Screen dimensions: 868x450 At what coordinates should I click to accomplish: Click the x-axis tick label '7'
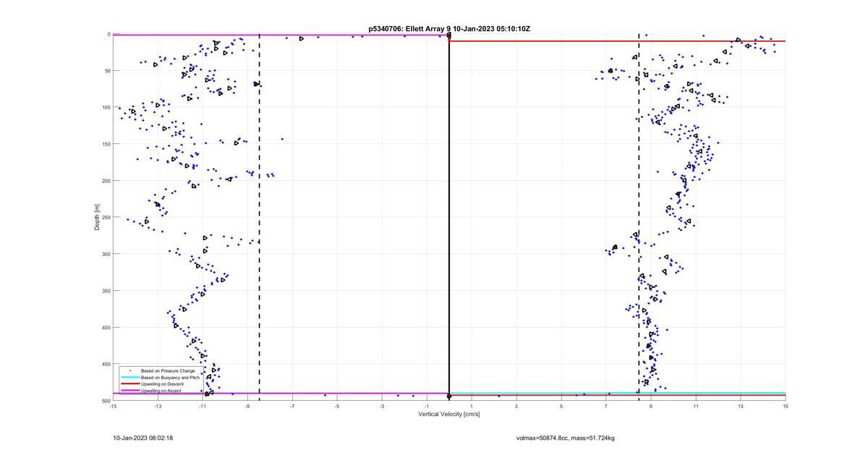(x=606, y=406)
